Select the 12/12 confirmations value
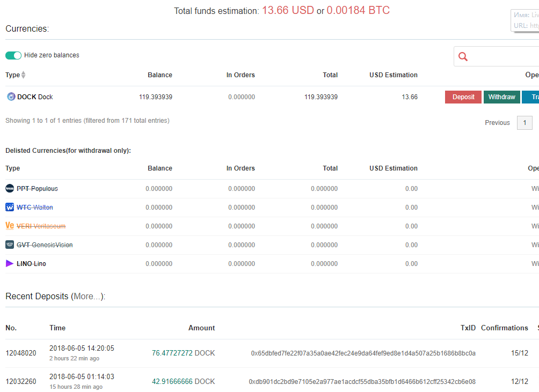This screenshot has height=392, width=539. coord(520,382)
